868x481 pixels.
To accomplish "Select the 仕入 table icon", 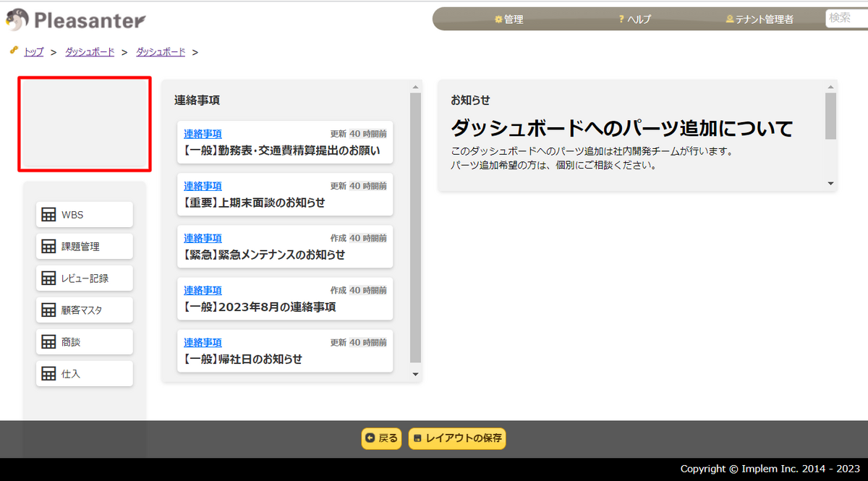I will (47, 373).
